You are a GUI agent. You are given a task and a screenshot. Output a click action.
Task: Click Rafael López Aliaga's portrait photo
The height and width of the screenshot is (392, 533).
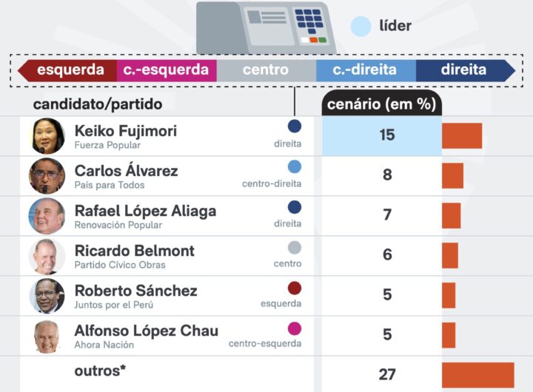pos(47,216)
